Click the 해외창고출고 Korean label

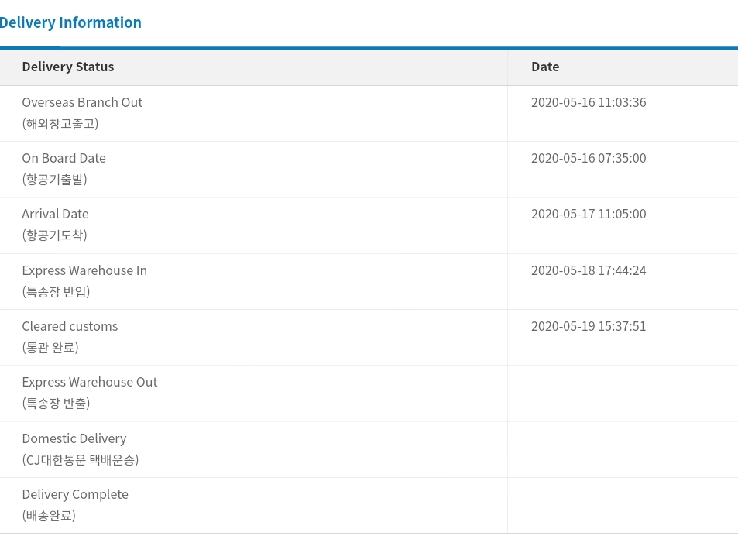point(60,123)
